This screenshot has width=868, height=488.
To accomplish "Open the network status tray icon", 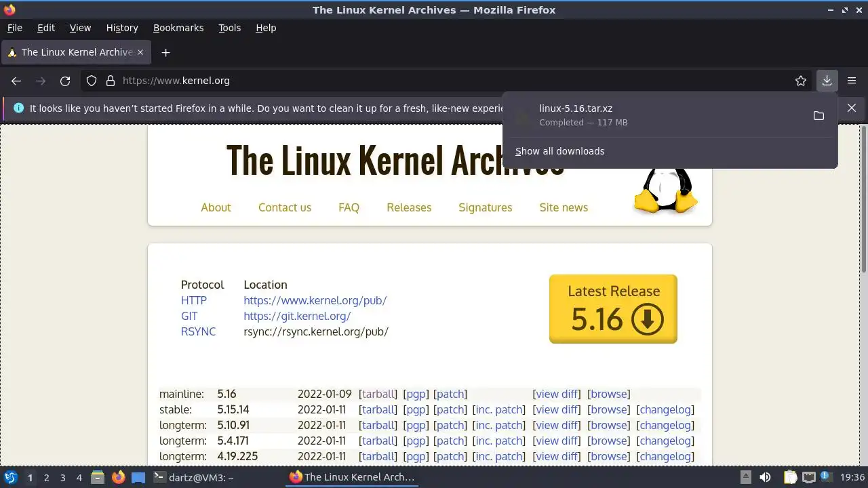I will [808, 477].
